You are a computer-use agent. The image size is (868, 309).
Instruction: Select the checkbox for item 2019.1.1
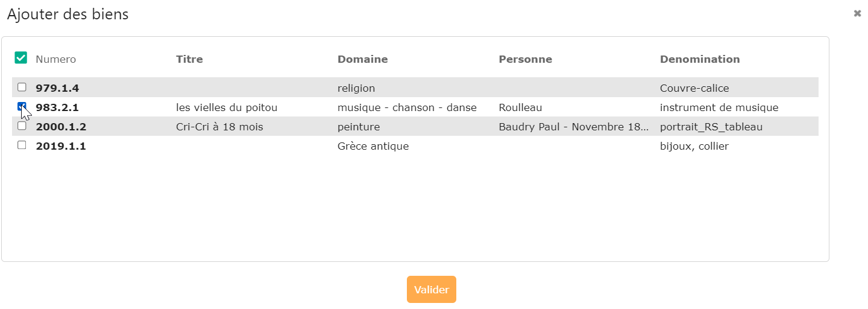[22, 145]
